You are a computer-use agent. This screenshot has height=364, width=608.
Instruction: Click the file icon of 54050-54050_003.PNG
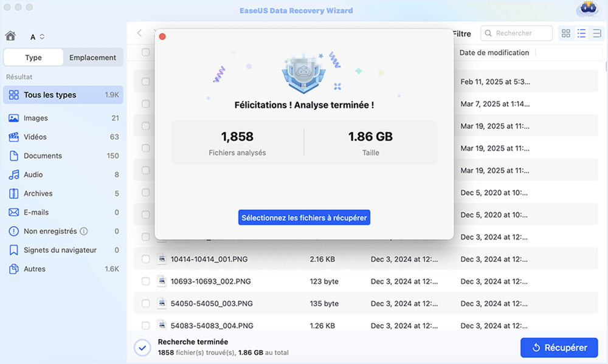(x=162, y=303)
